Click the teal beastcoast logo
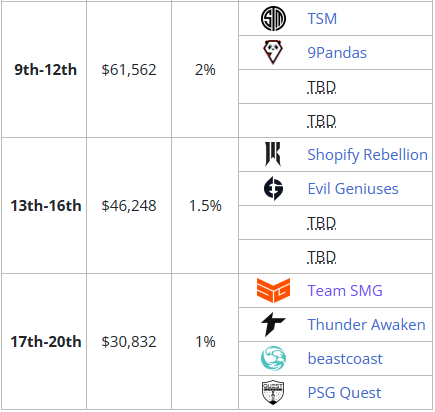 pos(273,358)
